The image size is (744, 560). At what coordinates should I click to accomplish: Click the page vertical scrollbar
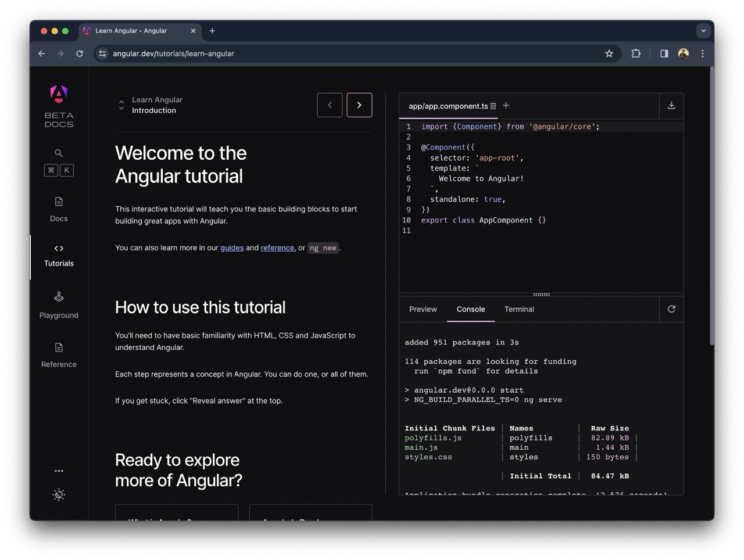point(711,206)
